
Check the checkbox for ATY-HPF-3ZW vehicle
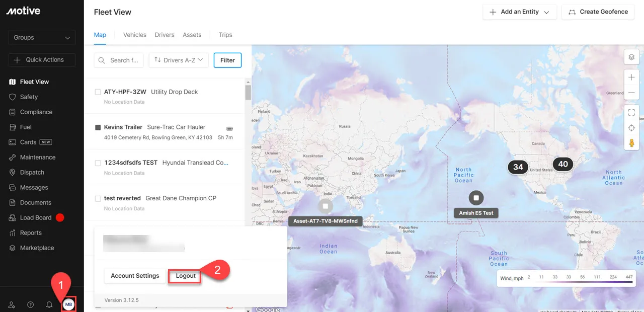click(x=98, y=92)
